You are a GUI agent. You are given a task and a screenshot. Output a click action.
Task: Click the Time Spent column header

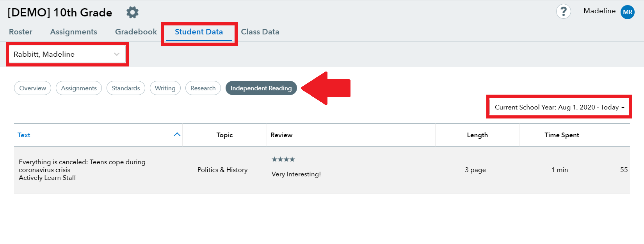[x=562, y=135]
